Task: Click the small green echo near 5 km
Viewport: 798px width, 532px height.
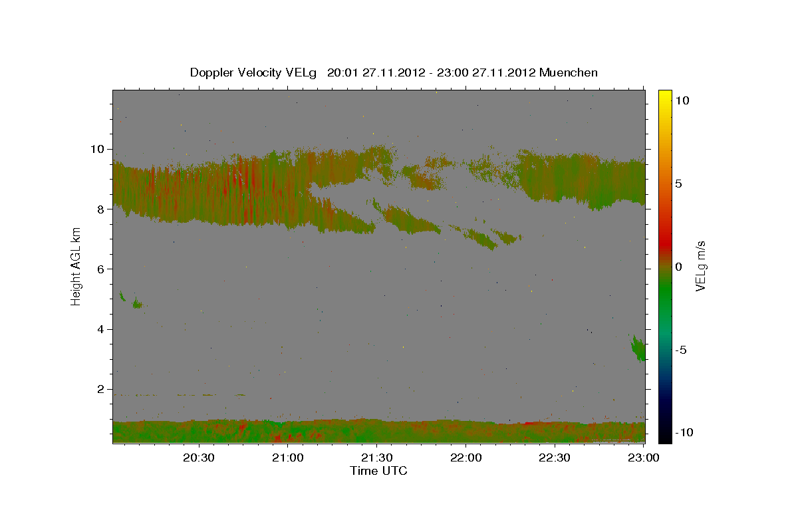Action: pos(136,303)
